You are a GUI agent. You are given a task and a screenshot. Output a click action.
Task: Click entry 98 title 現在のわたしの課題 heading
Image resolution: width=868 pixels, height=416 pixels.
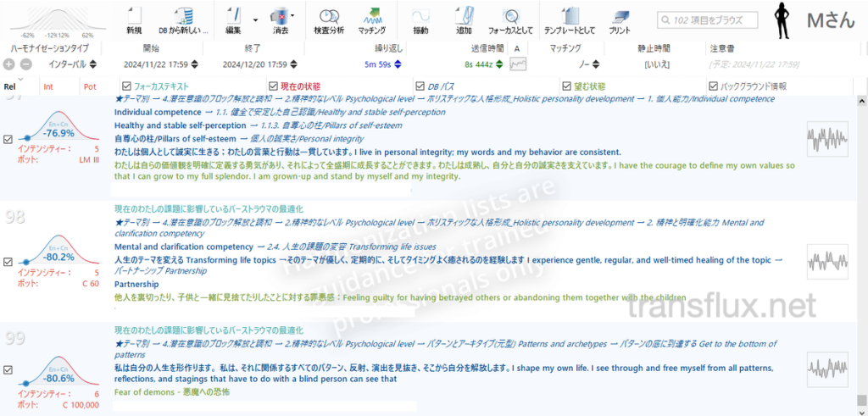209,209
